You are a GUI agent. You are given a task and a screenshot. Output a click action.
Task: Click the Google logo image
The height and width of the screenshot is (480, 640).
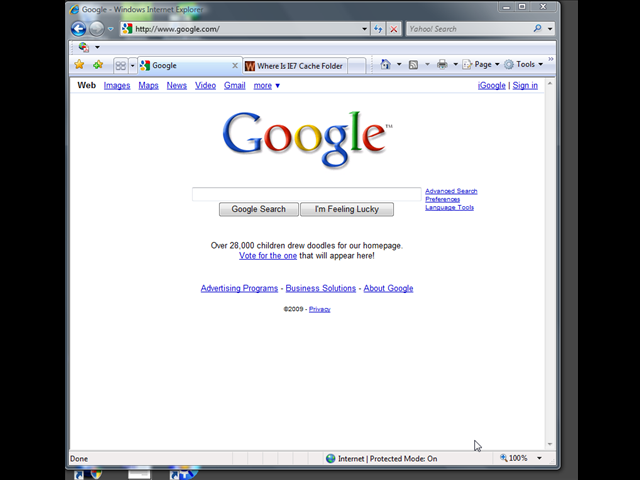click(307, 139)
